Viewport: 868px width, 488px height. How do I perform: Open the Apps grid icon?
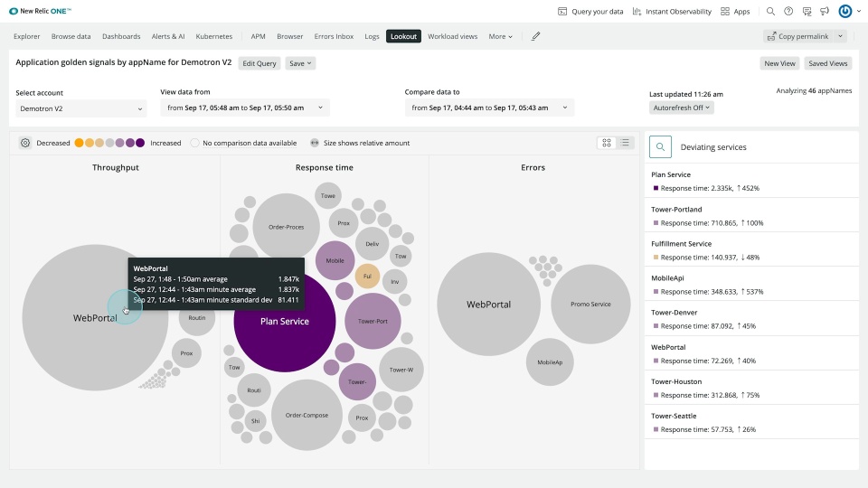point(724,11)
